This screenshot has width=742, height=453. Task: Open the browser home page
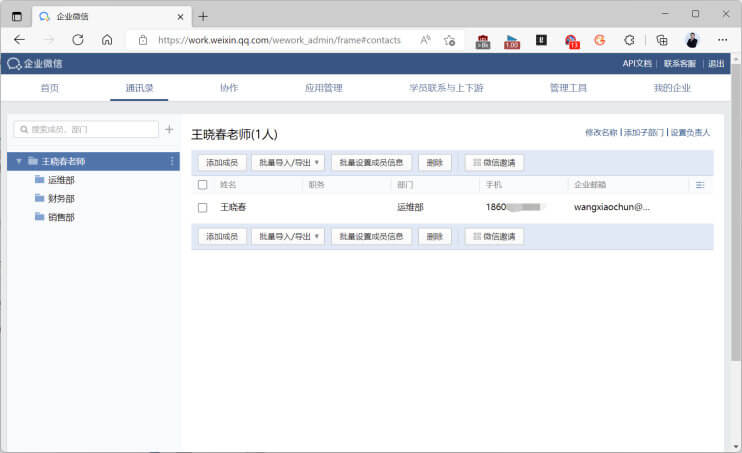pyautogui.click(x=107, y=40)
